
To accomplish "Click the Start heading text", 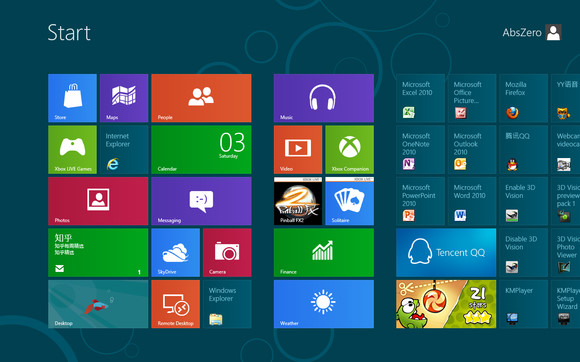I will click(69, 33).
